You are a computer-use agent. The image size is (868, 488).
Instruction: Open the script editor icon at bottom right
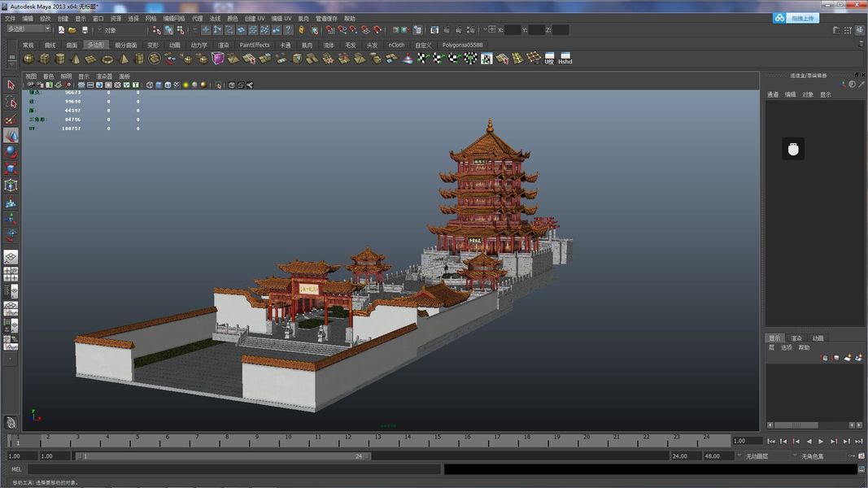click(x=861, y=469)
